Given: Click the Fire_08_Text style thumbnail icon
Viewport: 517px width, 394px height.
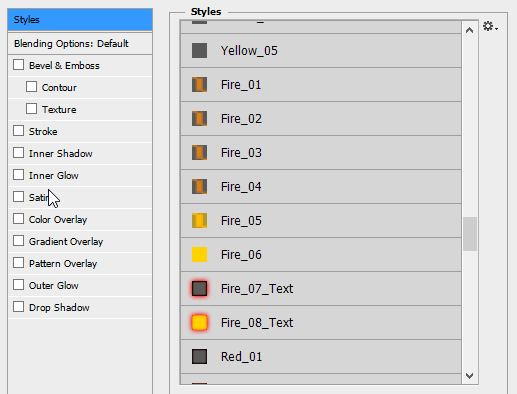Looking at the screenshot, I should (x=199, y=322).
